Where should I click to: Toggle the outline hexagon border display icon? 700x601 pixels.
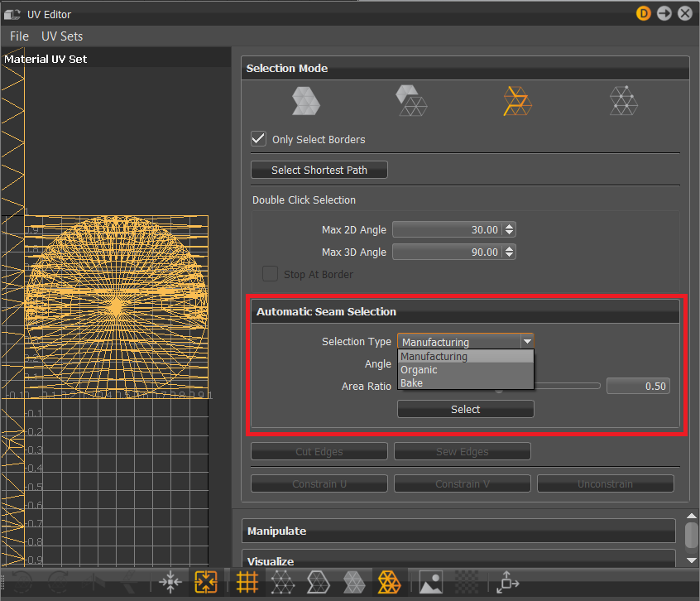point(319,583)
